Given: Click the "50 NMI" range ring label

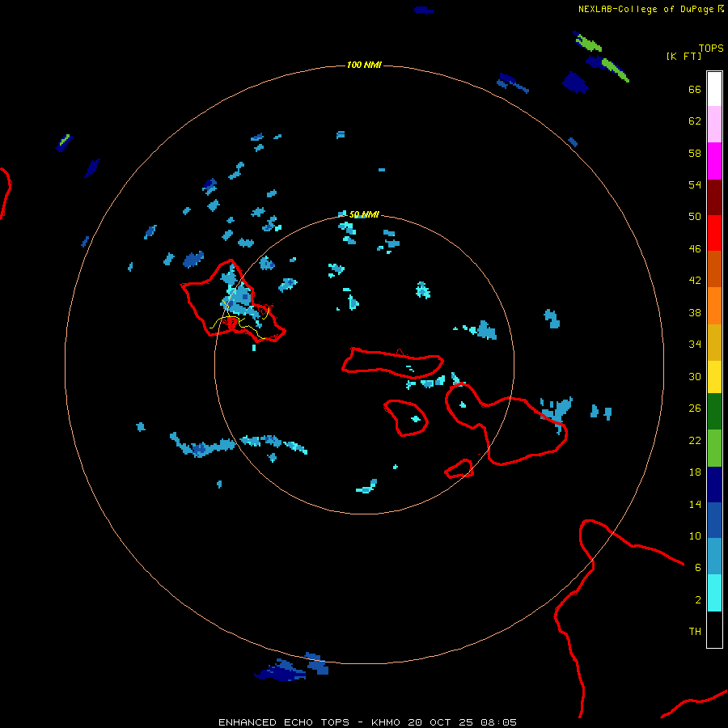Looking at the screenshot, I should tap(364, 214).
